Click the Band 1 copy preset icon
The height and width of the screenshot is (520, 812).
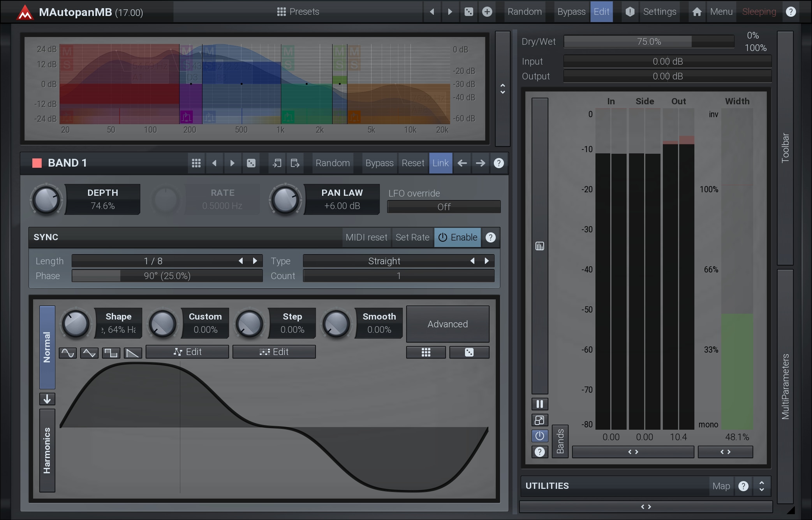coord(277,163)
